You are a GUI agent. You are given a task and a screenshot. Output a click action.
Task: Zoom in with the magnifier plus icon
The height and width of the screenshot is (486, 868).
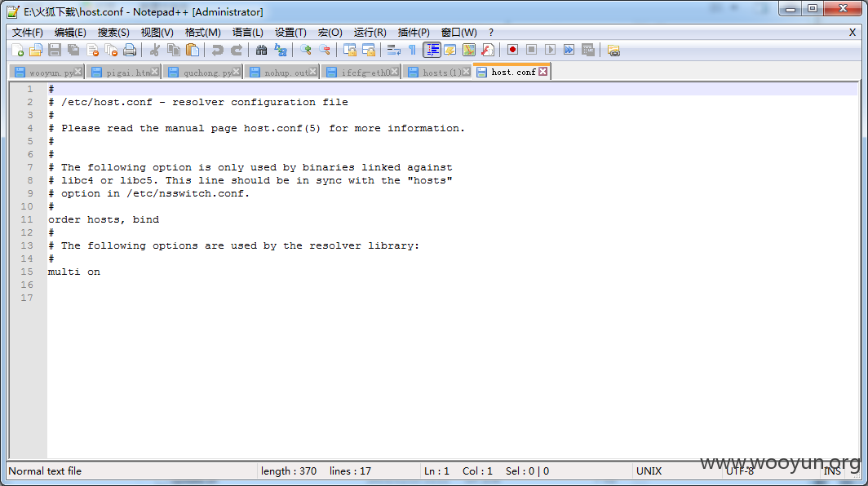[x=306, y=51]
